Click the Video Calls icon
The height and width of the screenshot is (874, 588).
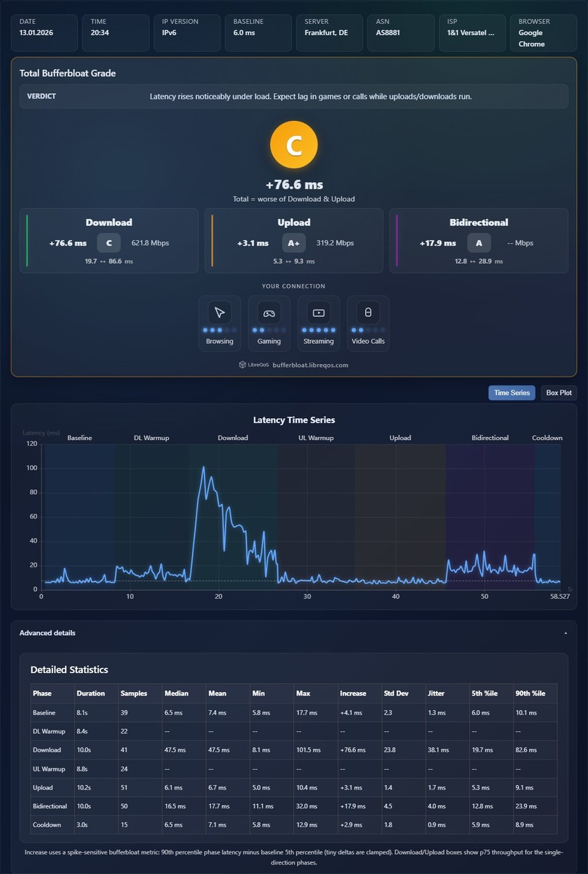coord(368,312)
